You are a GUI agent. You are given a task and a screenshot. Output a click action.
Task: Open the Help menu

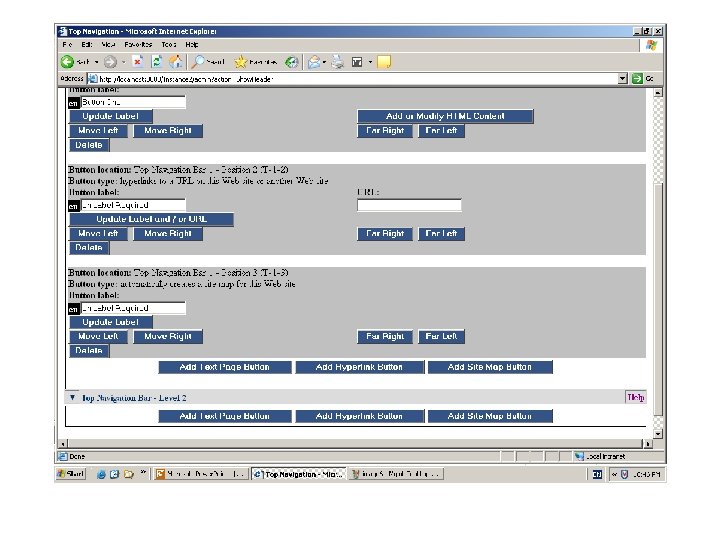click(192, 45)
